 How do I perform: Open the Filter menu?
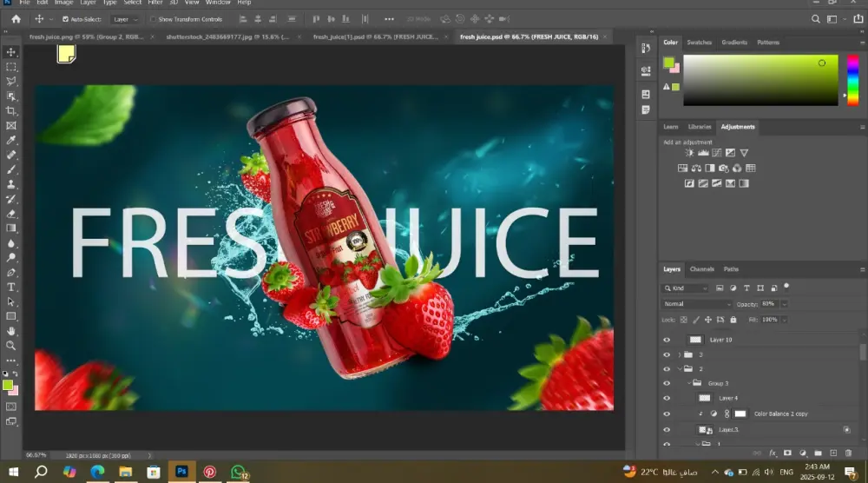click(155, 3)
